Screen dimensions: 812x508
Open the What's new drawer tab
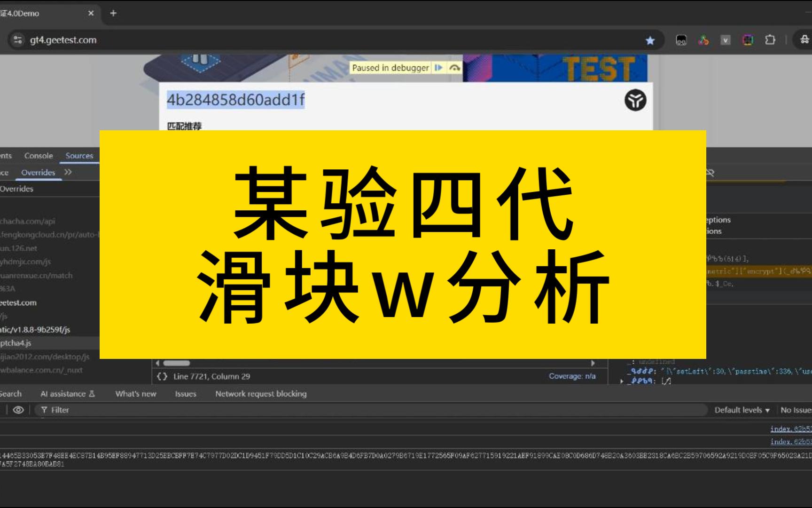136,394
